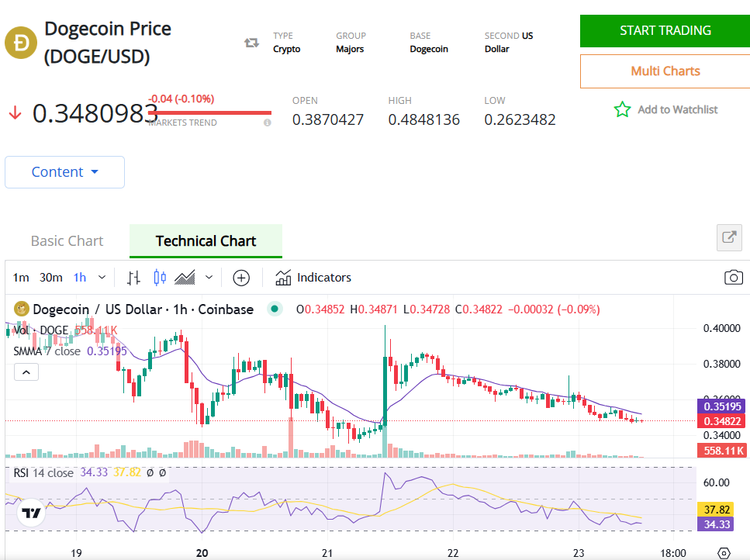Select the 30m interval
The height and width of the screenshot is (560, 750).
tap(50, 278)
